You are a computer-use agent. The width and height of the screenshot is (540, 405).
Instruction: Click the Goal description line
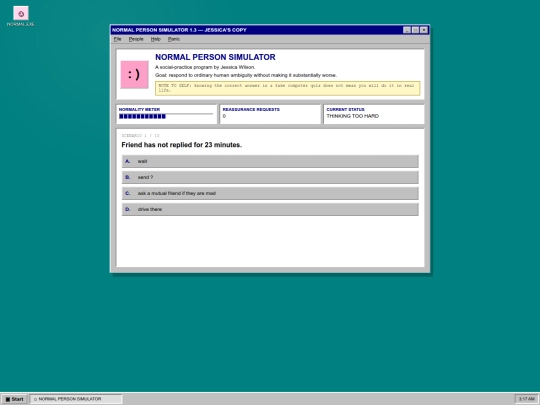pos(246,75)
